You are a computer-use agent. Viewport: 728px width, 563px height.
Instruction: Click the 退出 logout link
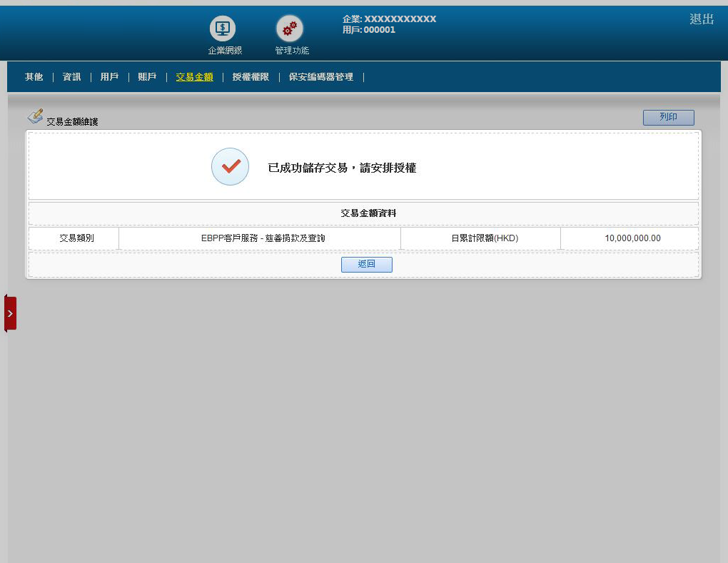pos(701,19)
